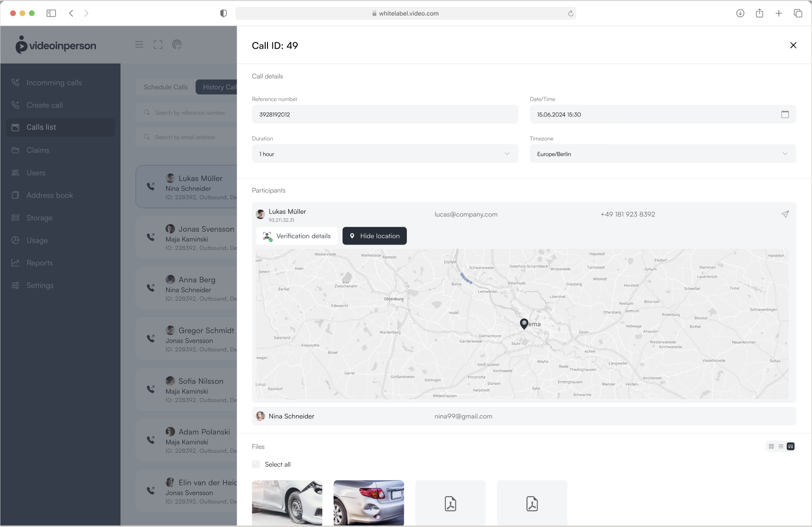Click the Safari address bar
The width and height of the screenshot is (812, 527).
tap(406, 14)
